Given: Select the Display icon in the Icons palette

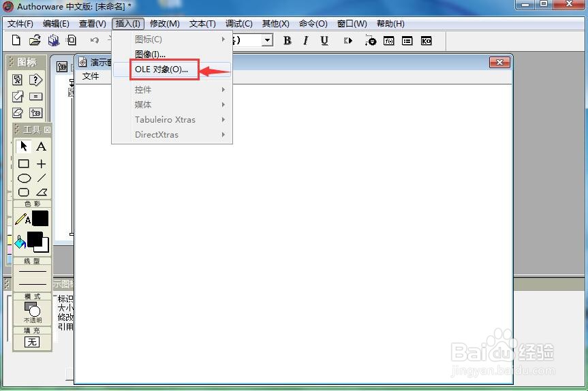Looking at the screenshot, I should pyautogui.click(x=18, y=80).
